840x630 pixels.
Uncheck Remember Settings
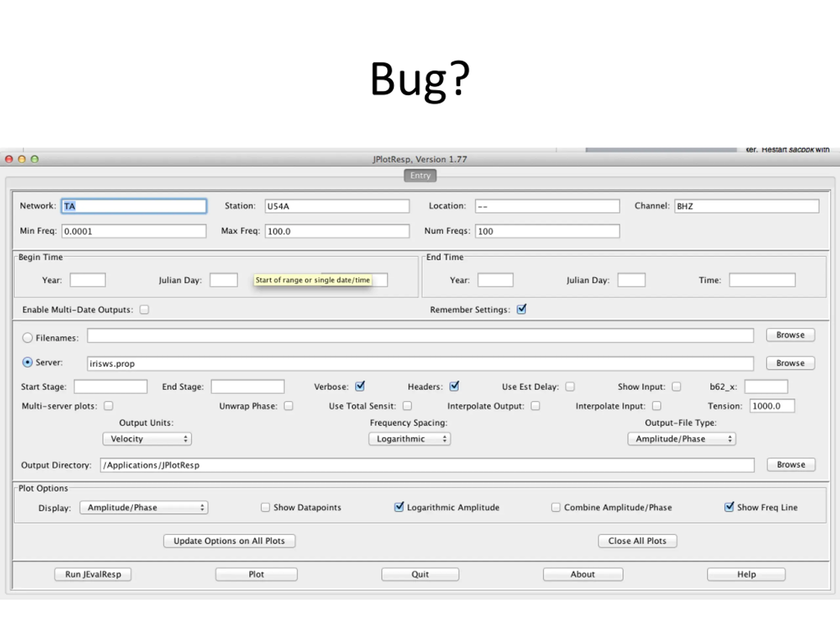(521, 309)
